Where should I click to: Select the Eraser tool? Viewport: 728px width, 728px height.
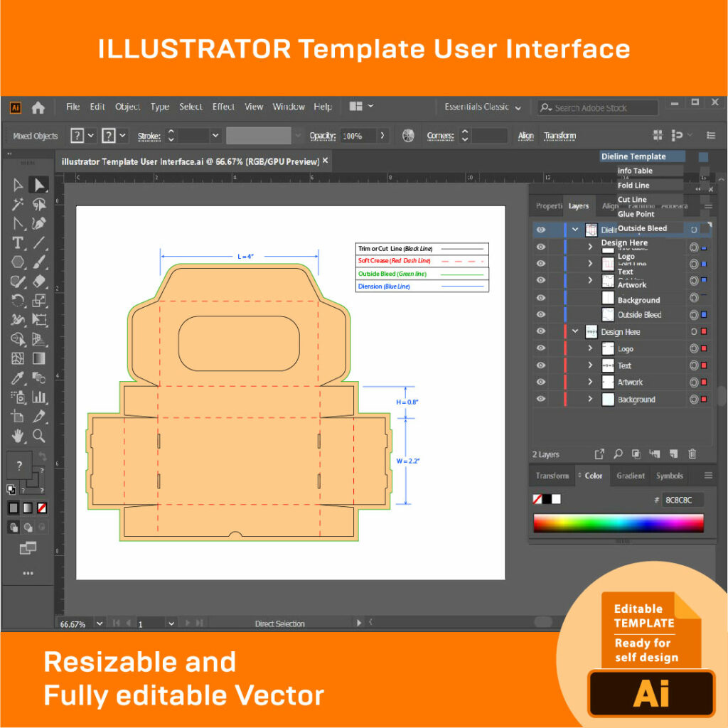click(40, 281)
